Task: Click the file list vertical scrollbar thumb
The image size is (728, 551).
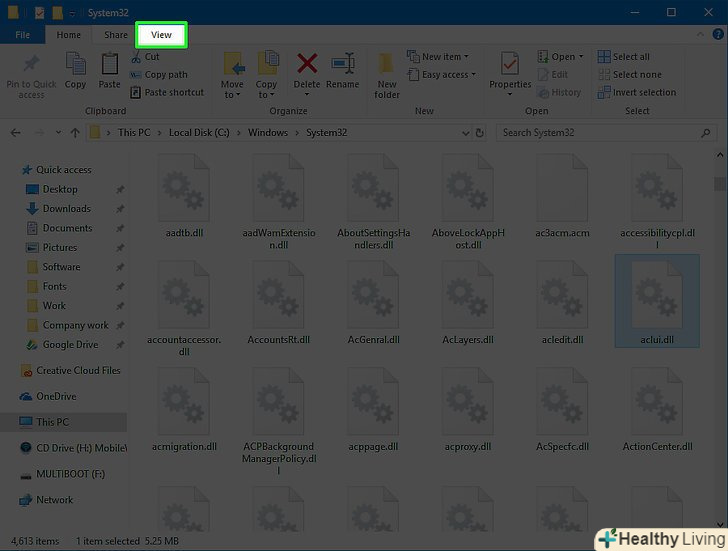Action: [x=720, y=184]
